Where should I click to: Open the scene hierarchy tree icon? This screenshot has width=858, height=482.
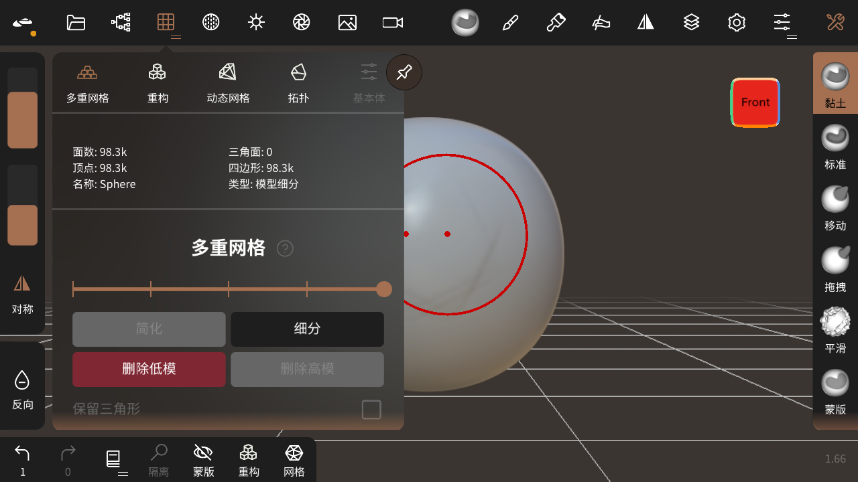coord(120,22)
